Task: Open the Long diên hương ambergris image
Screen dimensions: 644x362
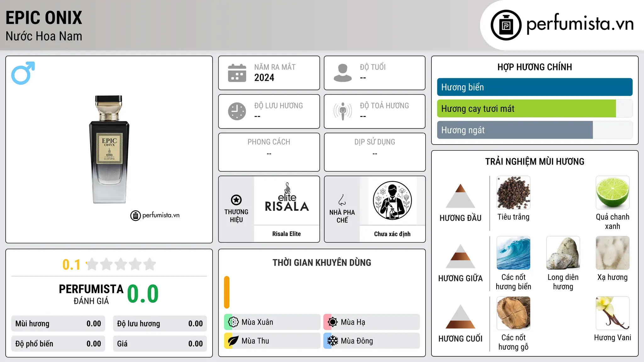Action: (x=563, y=253)
